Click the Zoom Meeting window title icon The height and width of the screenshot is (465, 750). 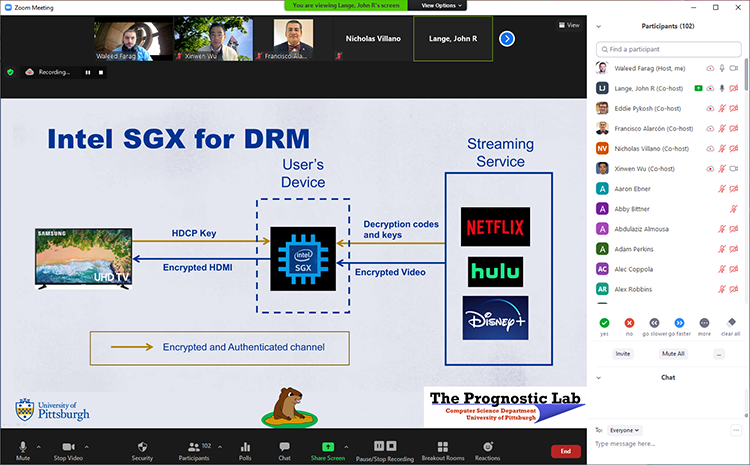click(x=8, y=7)
